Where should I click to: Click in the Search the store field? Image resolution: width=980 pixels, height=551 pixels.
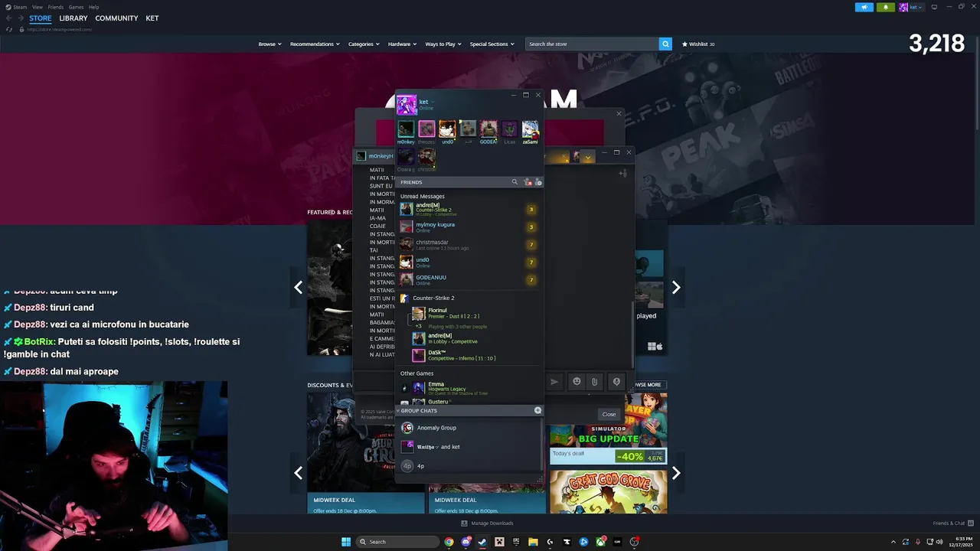pos(593,44)
